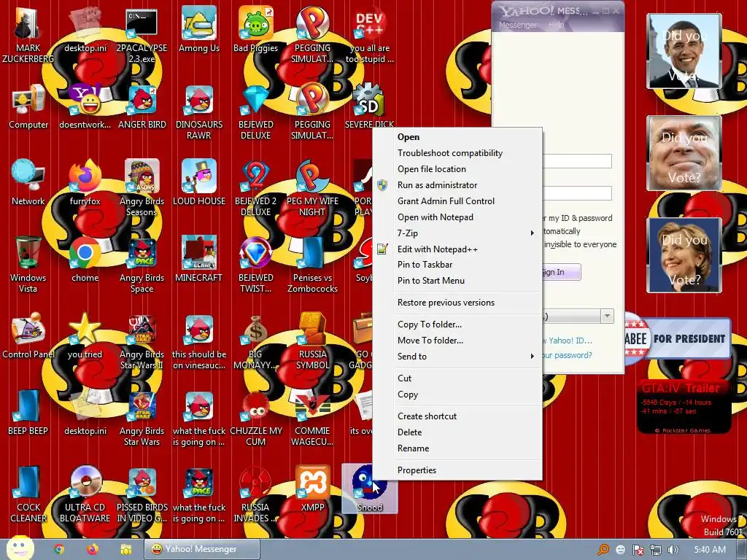Click the Yahoo ID input field

578,161
